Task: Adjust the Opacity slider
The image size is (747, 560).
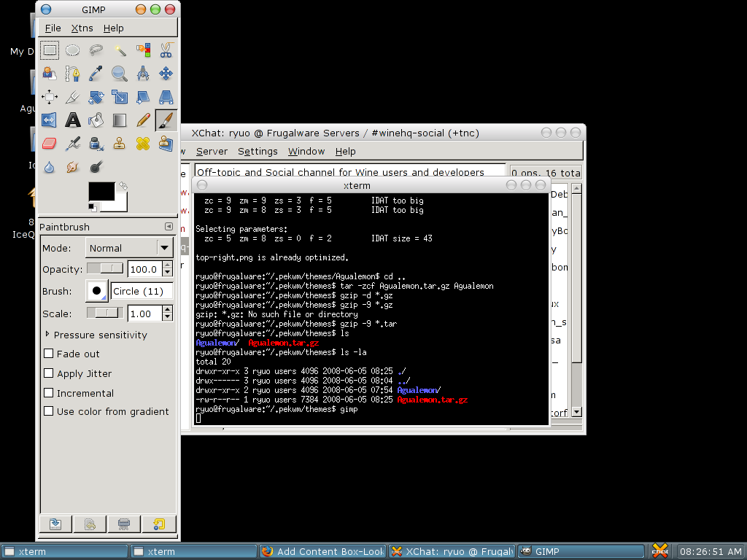Action: 105,268
